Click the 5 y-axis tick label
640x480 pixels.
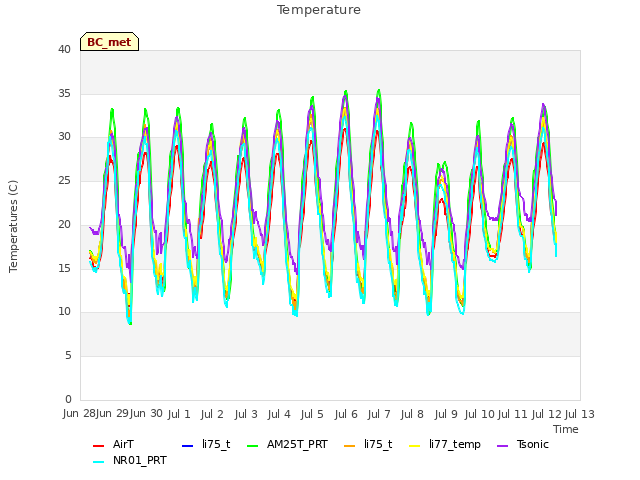click(x=68, y=356)
